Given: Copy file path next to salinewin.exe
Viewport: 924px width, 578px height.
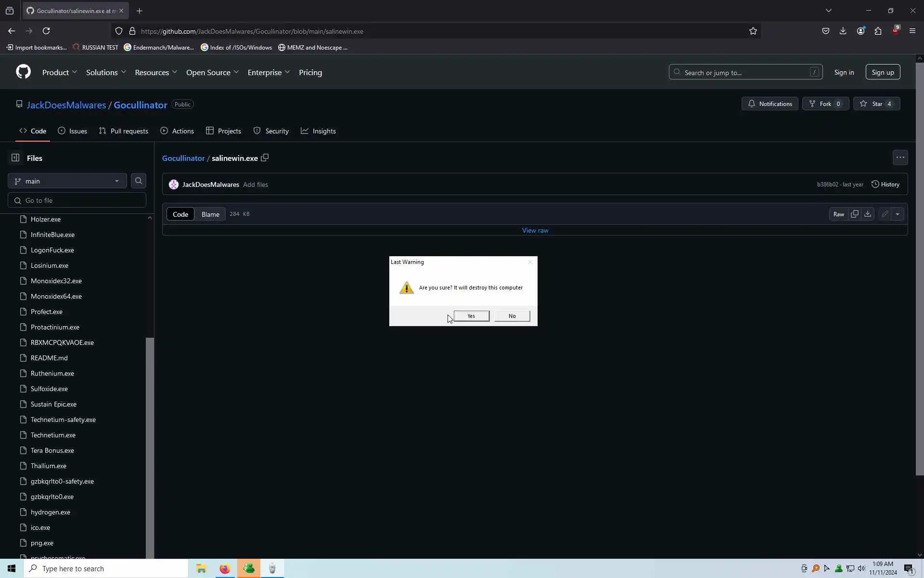Looking at the screenshot, I should 265,158.
